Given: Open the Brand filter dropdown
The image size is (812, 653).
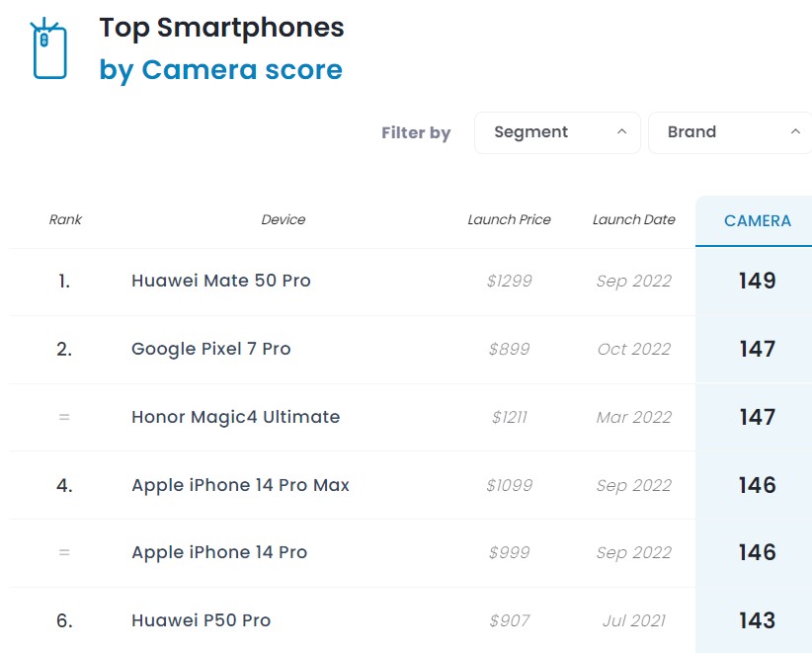Looking at the screenshot, I should click(730, 132).
